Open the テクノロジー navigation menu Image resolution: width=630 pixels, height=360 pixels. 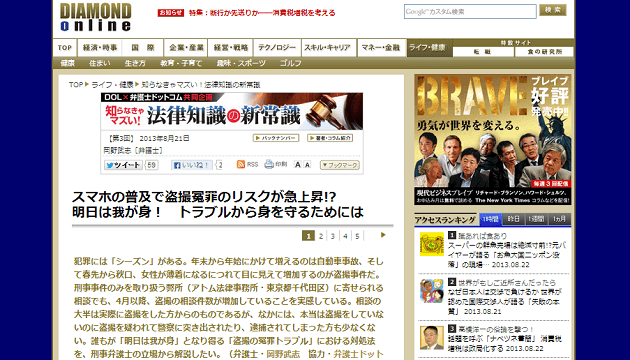(x=277, y=48)
